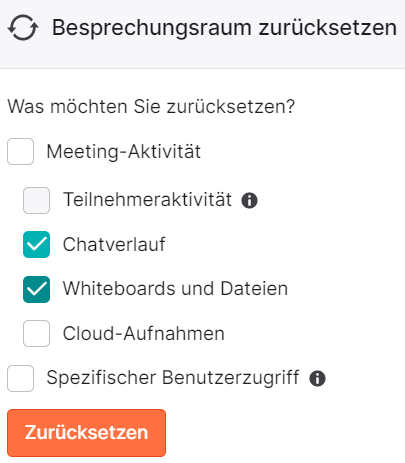
Task: Click the Chatverlauf label text
Action: 114,244
